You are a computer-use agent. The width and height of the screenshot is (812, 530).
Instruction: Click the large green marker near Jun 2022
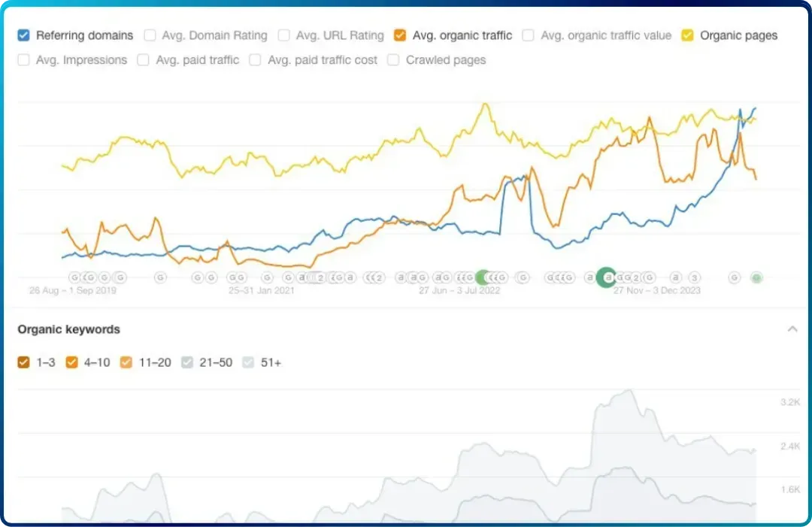click(x=483, y=277)
